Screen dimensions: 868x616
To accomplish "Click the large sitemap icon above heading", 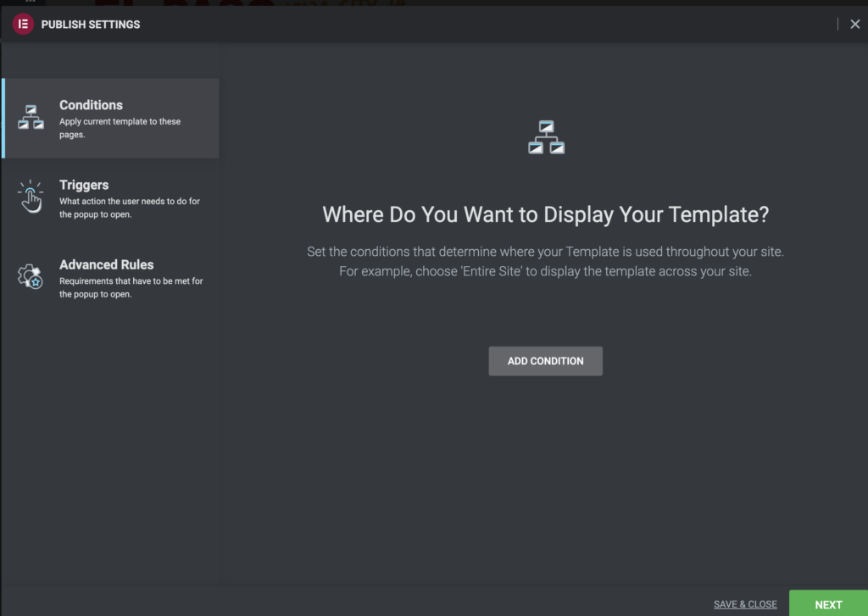I will (546, 136).
